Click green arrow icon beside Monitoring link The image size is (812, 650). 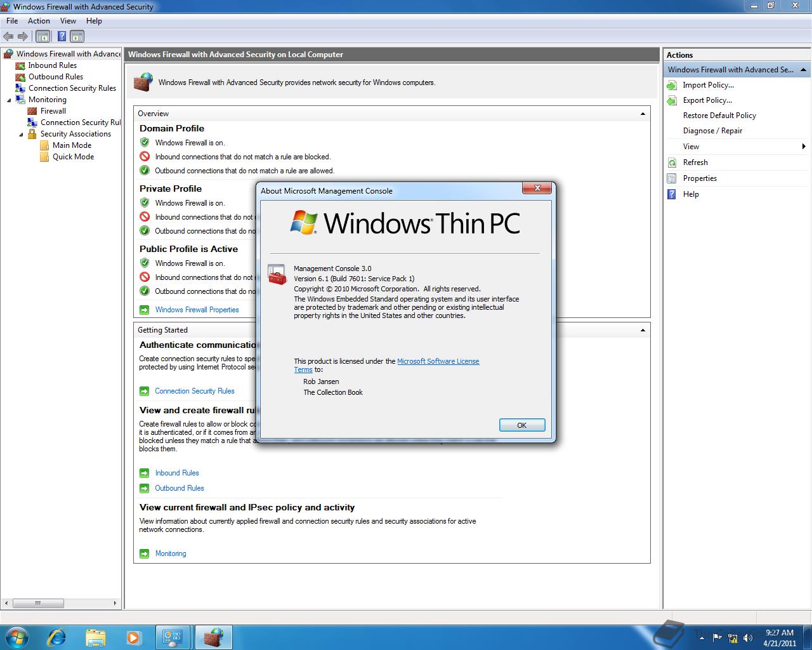coord(144,554)
